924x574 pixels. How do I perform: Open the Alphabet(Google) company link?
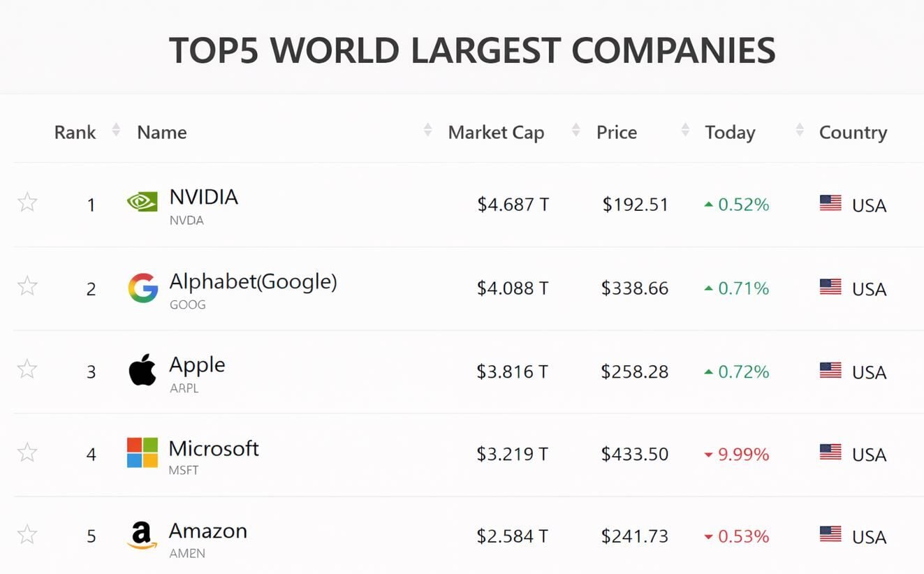click(253, 281)
